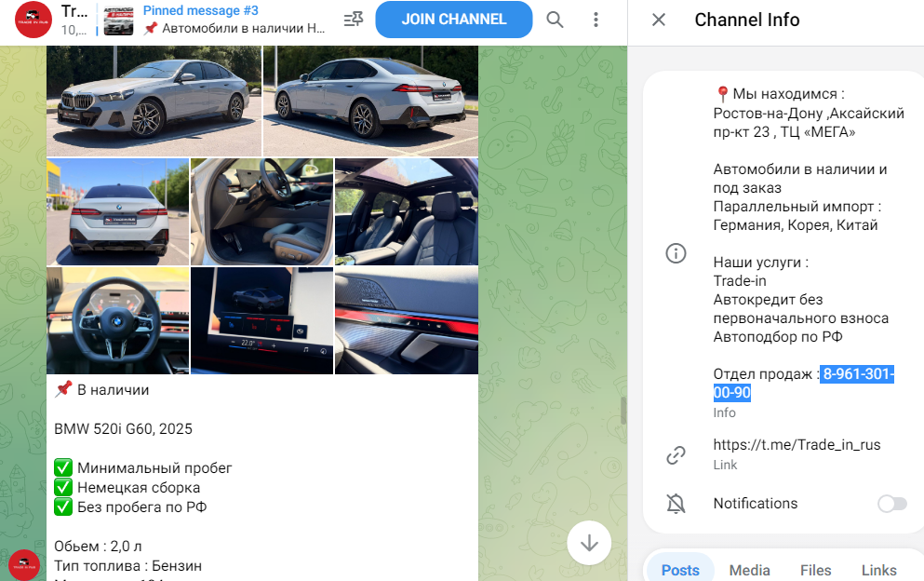Click the JOIN CHANNEL button

click(x=454, y=20)
